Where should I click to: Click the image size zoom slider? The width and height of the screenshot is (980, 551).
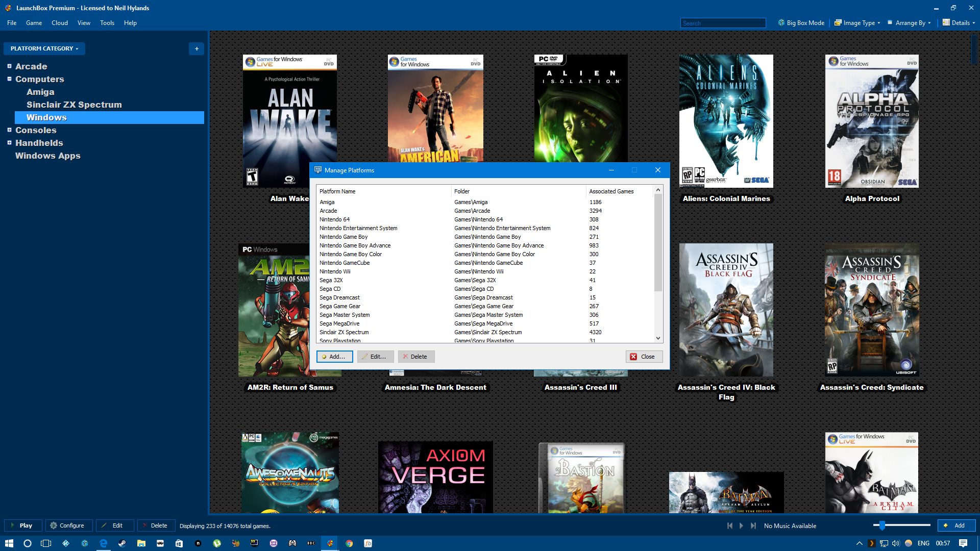902,525
